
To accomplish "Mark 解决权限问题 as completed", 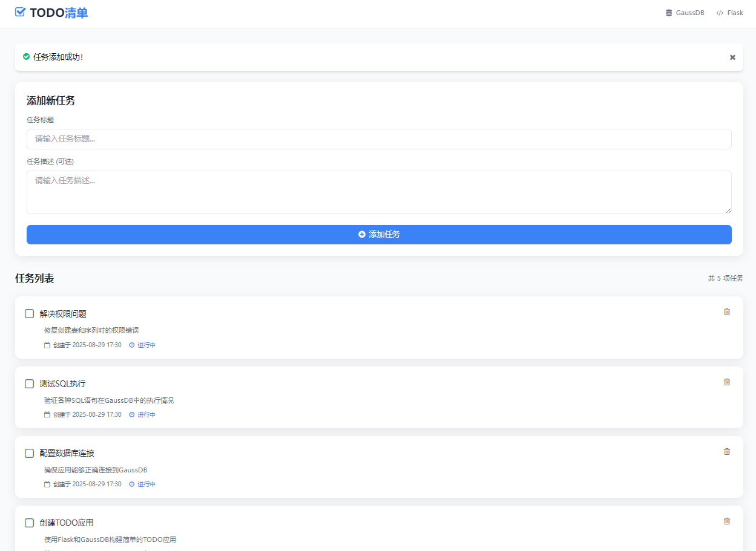I will click(x=29, y=314).
